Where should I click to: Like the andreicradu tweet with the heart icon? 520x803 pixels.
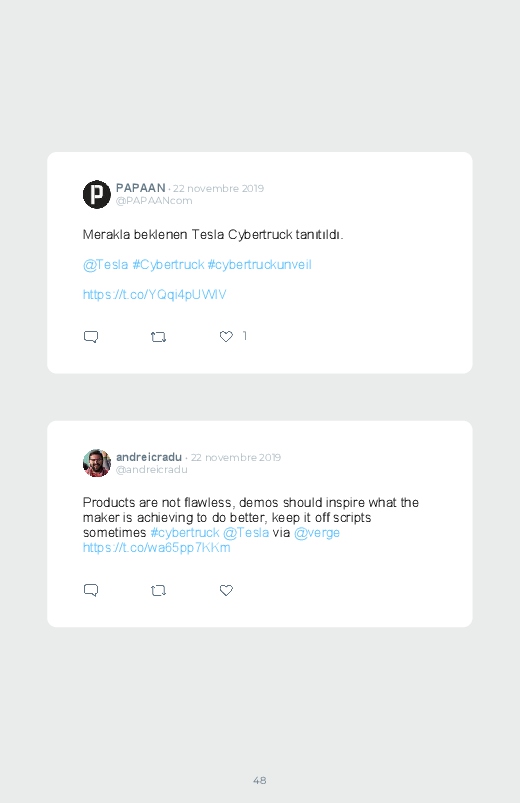226,590
